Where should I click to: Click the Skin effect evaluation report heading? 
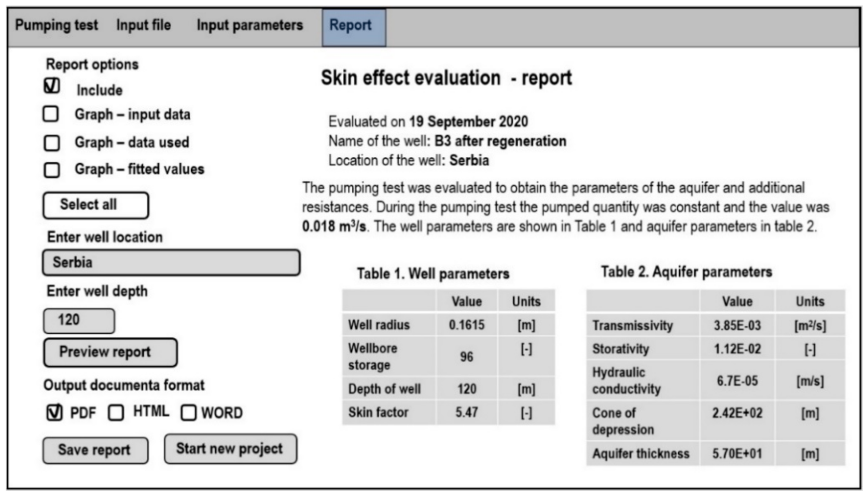click(446, 78)
